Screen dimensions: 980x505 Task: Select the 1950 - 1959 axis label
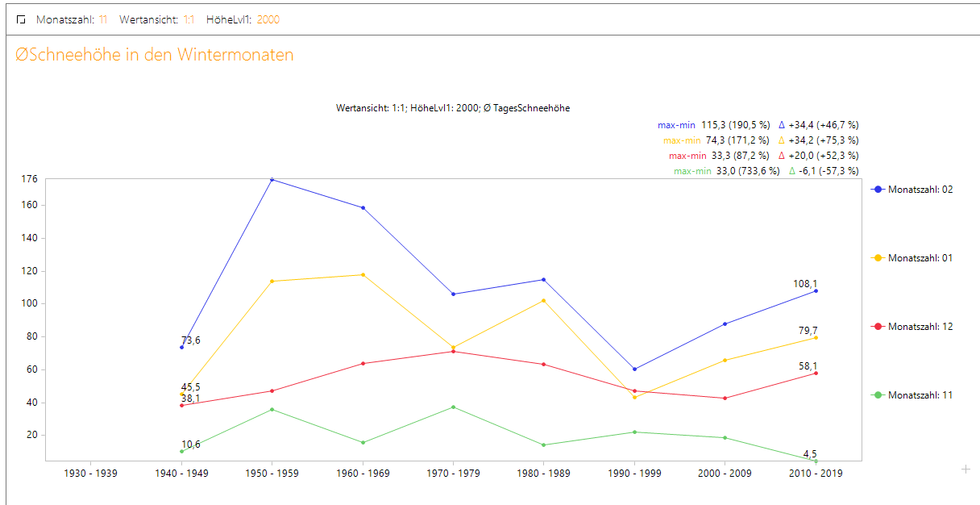(272, 474)
